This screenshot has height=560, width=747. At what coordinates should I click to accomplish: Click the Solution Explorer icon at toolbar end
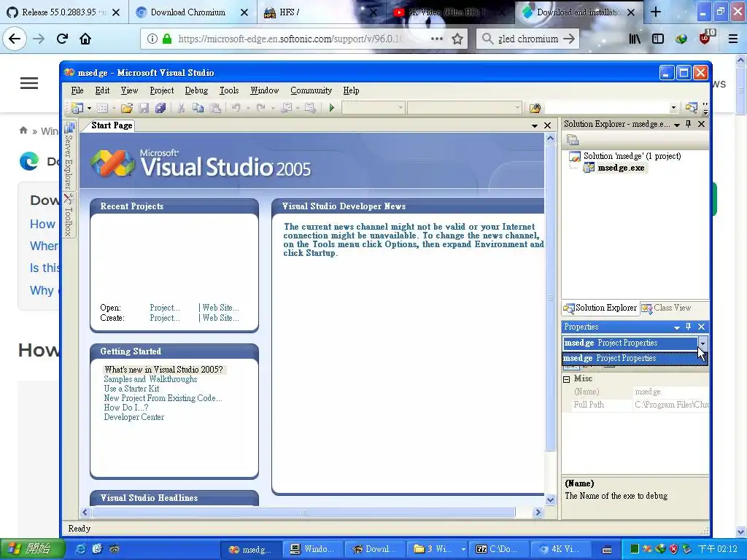tap(692, 108)
